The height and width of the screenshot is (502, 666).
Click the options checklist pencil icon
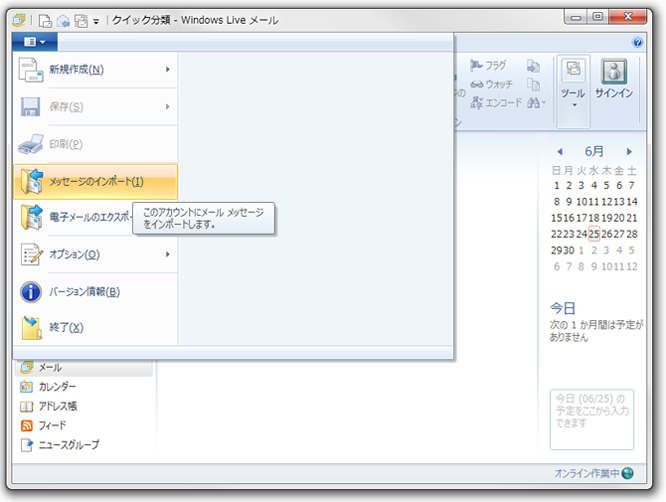(x=31, y=254)
